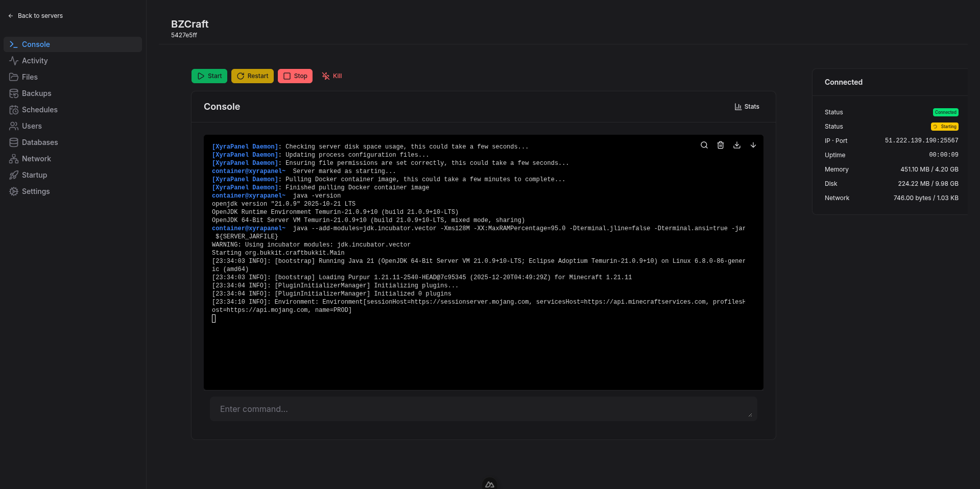Open console search with the magnifier icon
Image resolution: width=980 pixels, height=489 pixels.
[x=704, y=145]
